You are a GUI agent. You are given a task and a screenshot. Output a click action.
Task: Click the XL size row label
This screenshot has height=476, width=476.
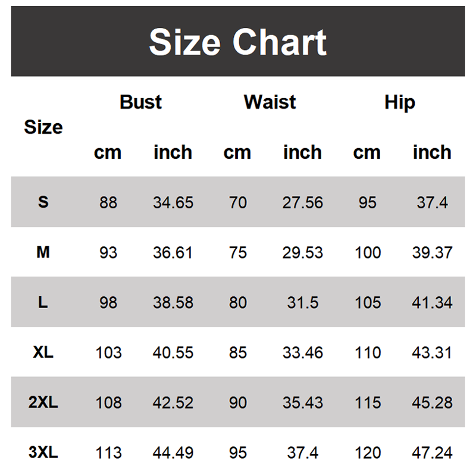point(43,352)
